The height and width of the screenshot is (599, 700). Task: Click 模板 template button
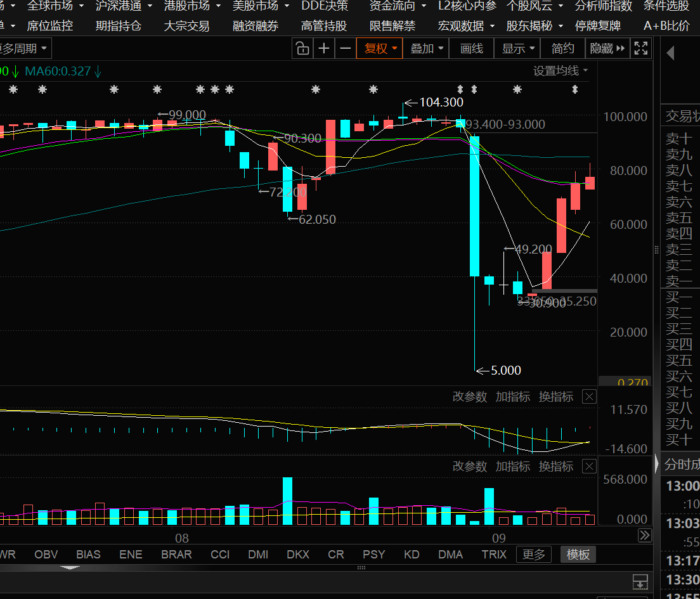(578, 555)
